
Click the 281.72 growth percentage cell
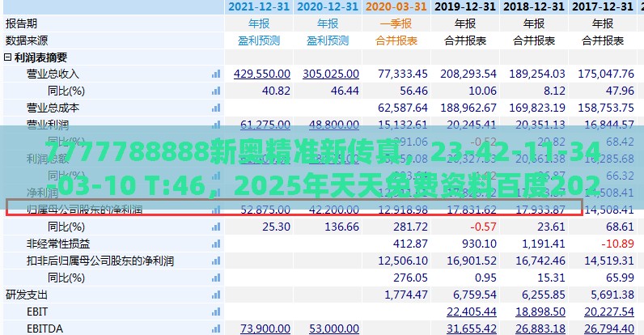410,227
